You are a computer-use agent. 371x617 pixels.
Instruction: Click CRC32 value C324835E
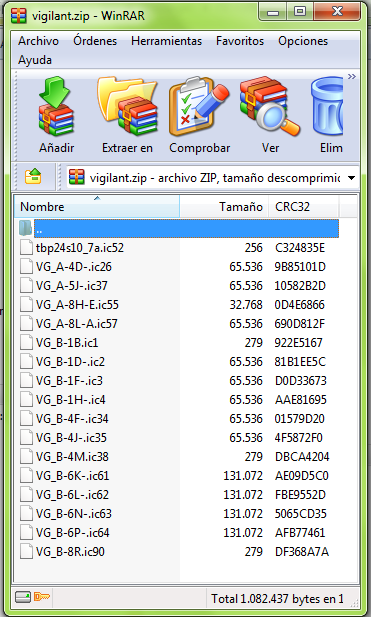(300, 248)
